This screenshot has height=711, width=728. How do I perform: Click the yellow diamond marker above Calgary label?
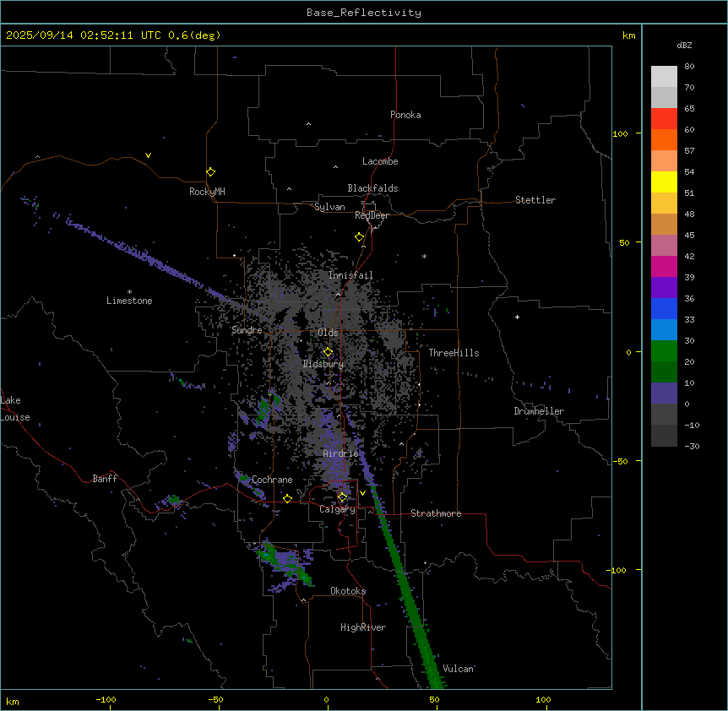[342, 497]
